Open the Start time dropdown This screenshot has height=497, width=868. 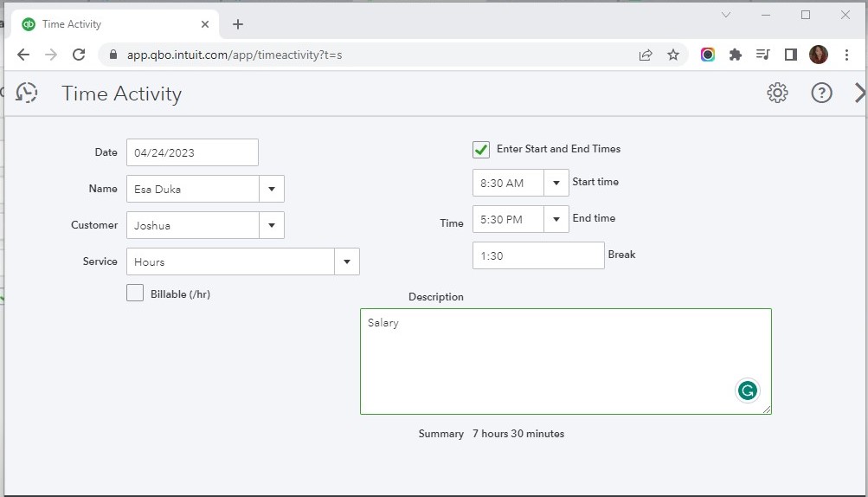(556, 183)
